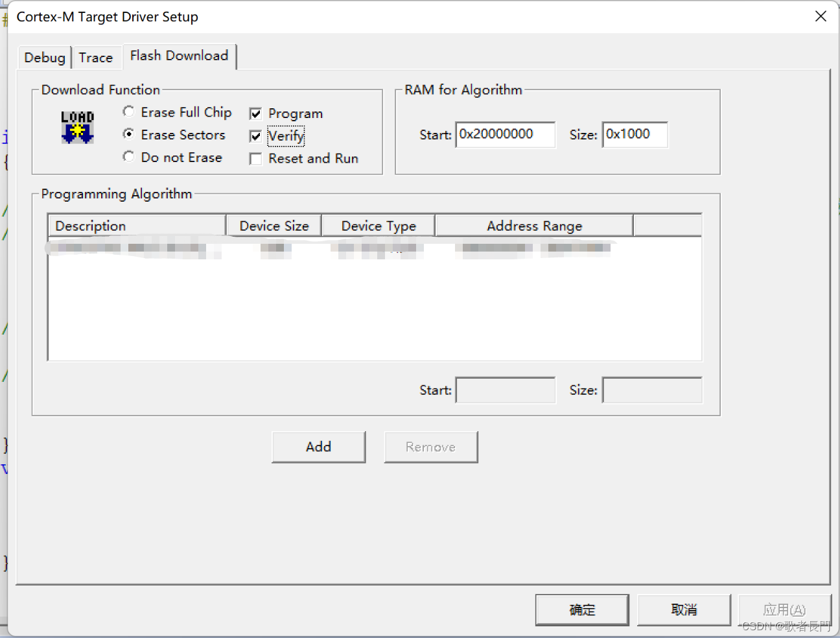Cancel the dialog with 取消
The height and width of the screenshot is (638, 840).
pyautogui.click(x=684, y=609)
